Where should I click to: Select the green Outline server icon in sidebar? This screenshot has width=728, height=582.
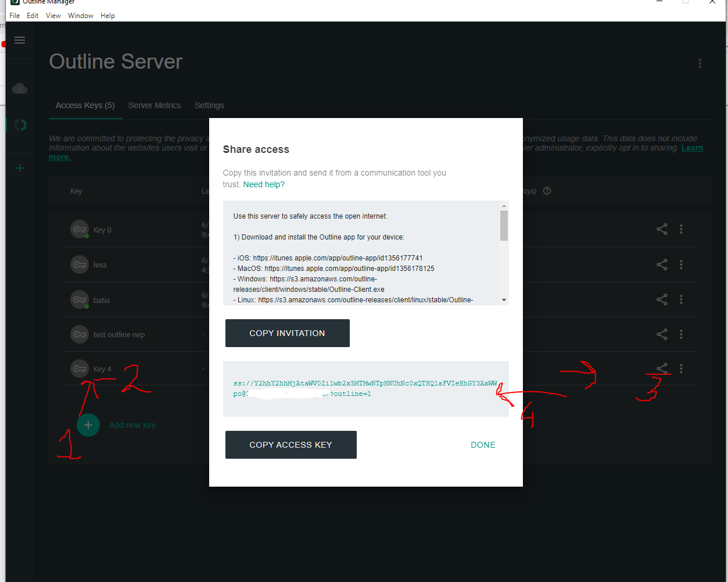(x=20, y=125)
